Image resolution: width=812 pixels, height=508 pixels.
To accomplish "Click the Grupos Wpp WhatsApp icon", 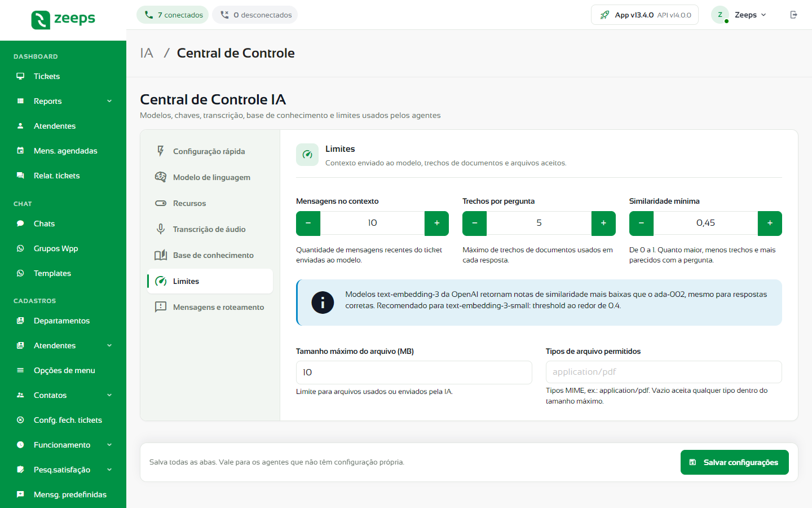I will (20, 248).
